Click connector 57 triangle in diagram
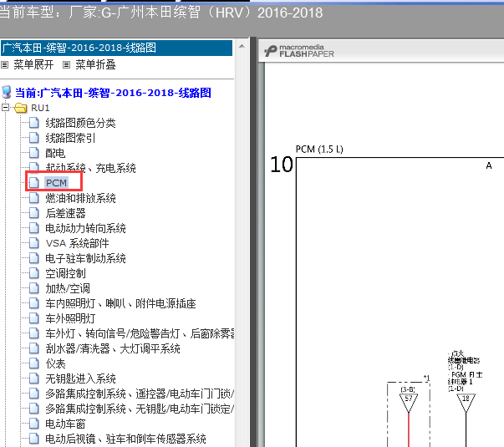 tap(408, 403)
